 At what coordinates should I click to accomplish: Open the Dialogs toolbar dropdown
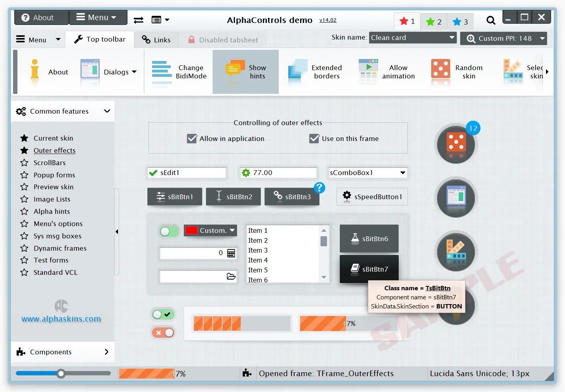(x=134, y=72)
